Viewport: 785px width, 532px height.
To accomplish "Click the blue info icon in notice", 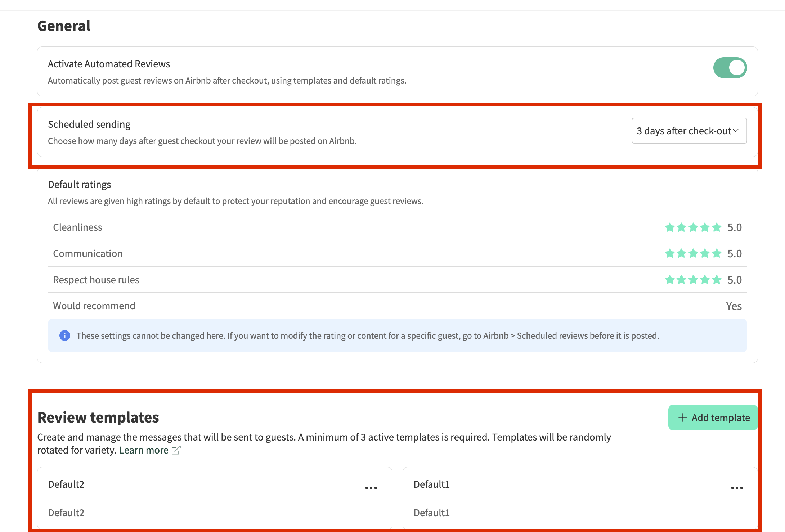I will point(65,335).
